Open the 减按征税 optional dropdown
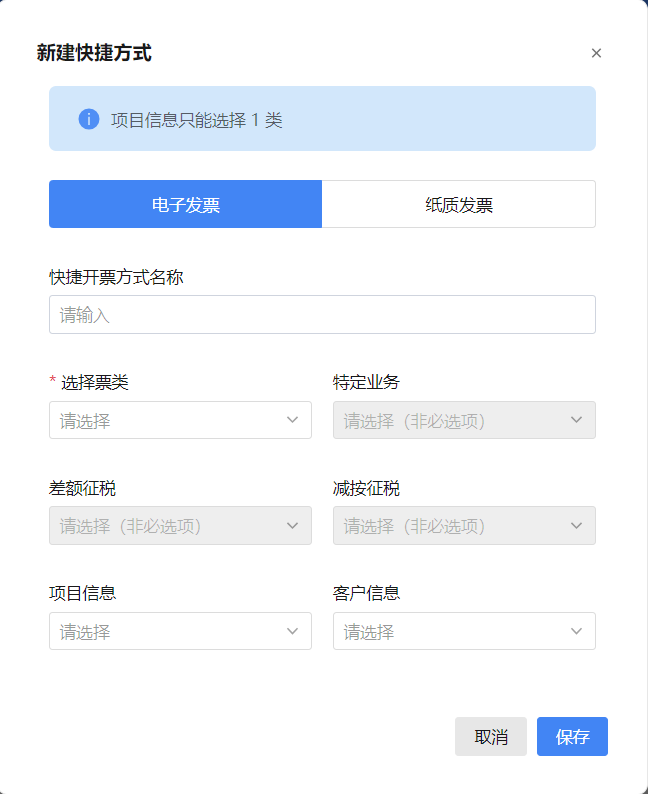The image size is (648, 794). point(464,526)
